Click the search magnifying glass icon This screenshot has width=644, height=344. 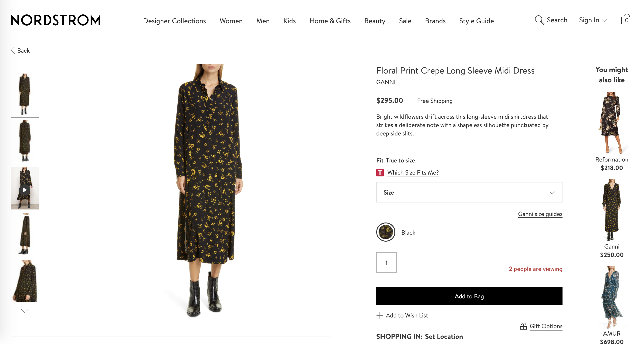539,20
